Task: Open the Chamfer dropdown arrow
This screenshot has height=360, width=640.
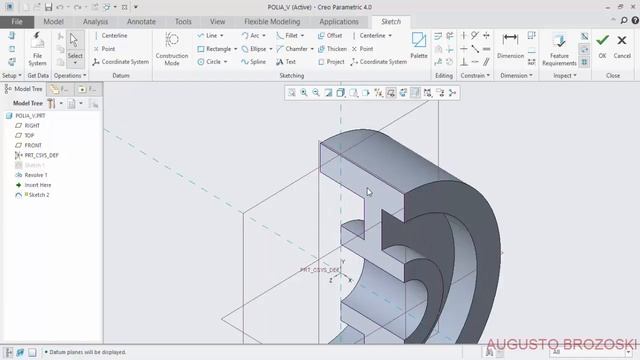Action: (x=312, y=49)
